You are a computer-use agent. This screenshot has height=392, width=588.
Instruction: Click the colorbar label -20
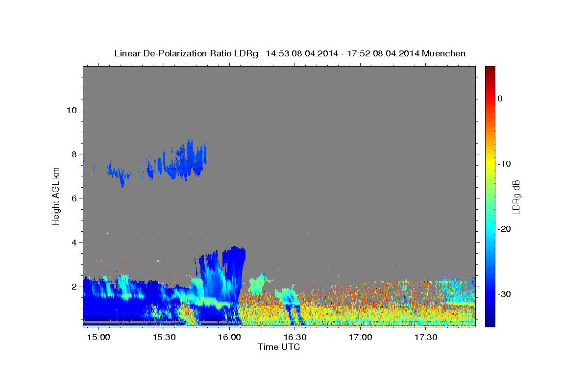pos(504,229)
